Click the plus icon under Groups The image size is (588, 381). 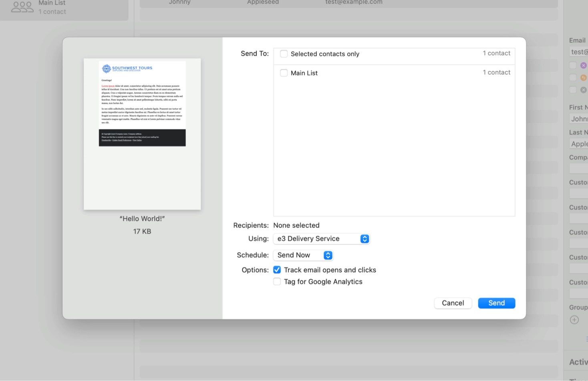[x=574, y=320]
